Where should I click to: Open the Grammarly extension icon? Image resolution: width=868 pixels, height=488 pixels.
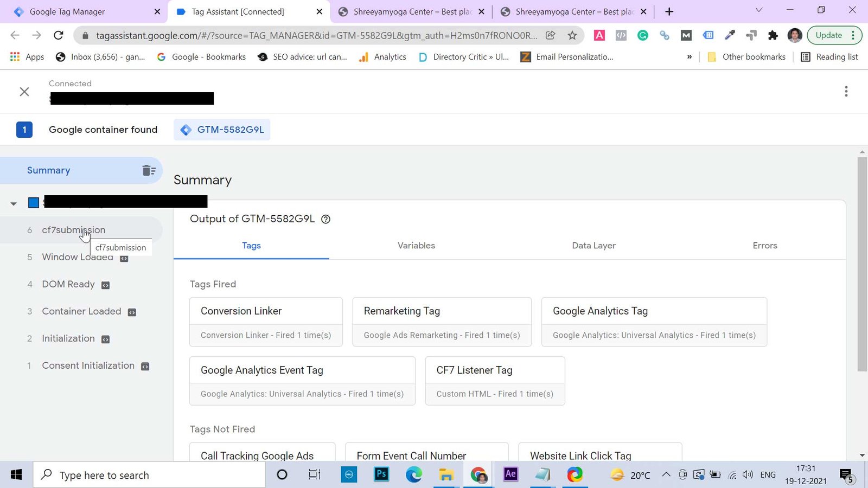point(643,35)
